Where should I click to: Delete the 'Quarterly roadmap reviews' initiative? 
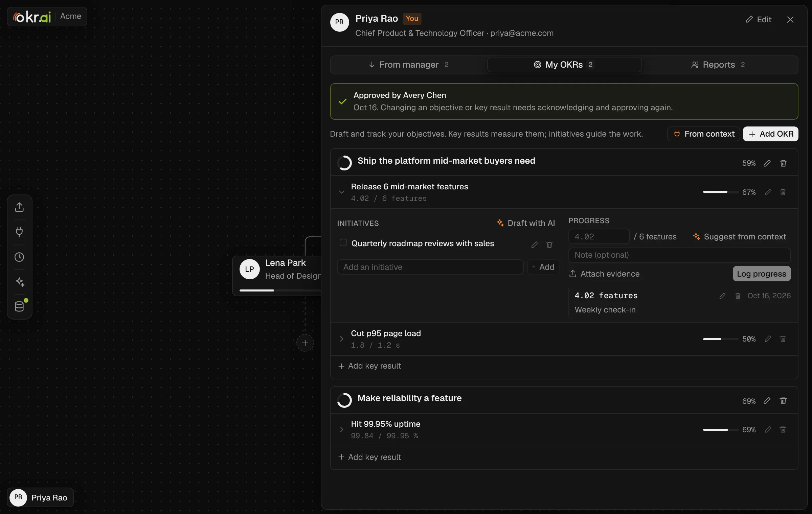[x=549, y=245]
